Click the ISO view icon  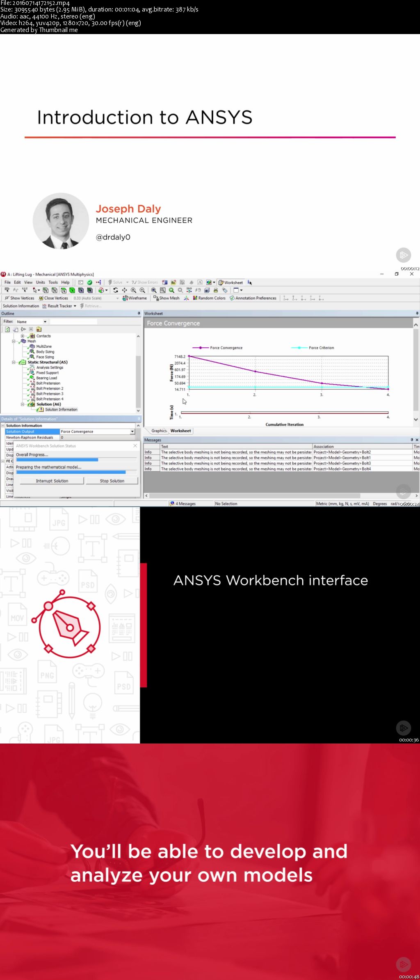point(189,290)
